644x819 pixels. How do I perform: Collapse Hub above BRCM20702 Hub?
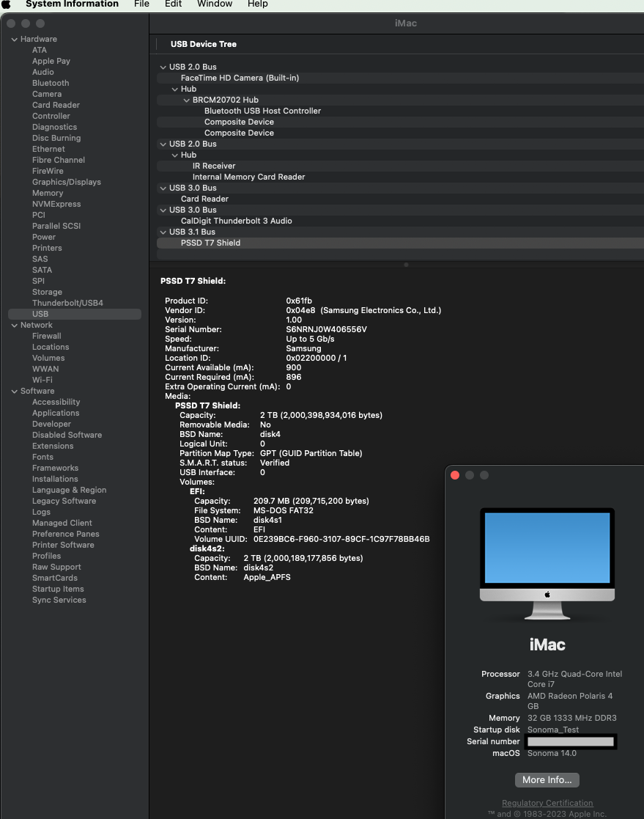point(175,89)
